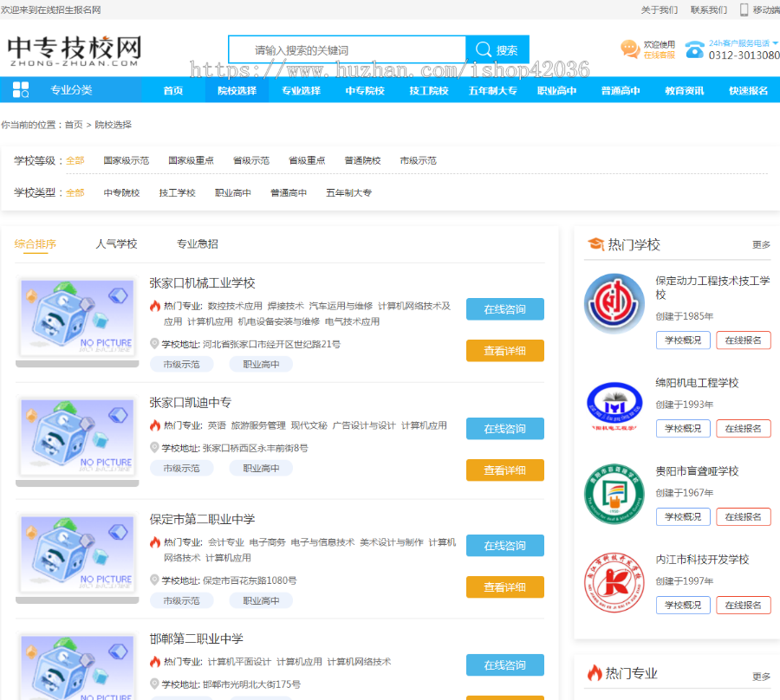Filter school type by 技工学校
Screen dimensions: 780x700
(177, 192)
